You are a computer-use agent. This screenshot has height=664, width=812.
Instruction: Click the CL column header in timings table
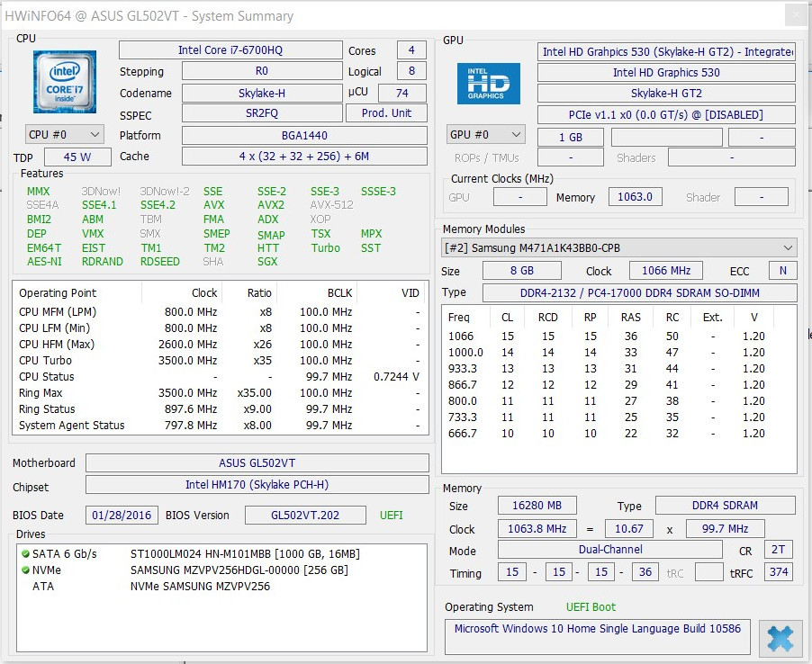click(507, 318)
